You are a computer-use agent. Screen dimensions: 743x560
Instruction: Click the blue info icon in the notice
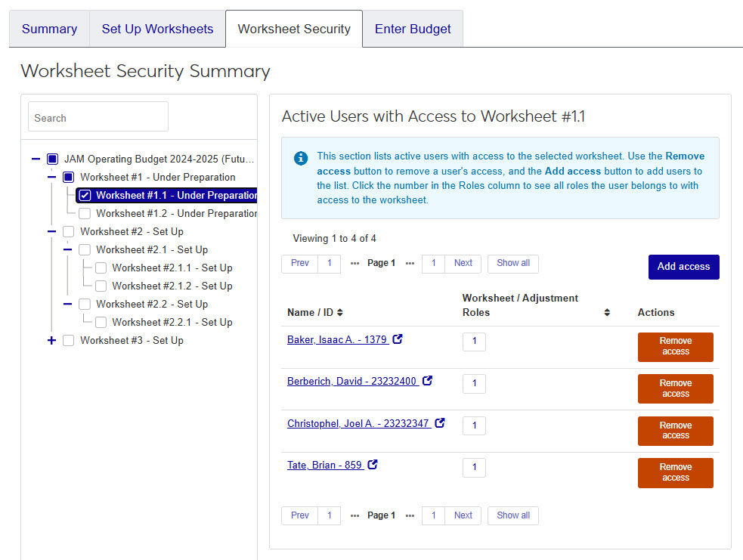tap(301, 157)
